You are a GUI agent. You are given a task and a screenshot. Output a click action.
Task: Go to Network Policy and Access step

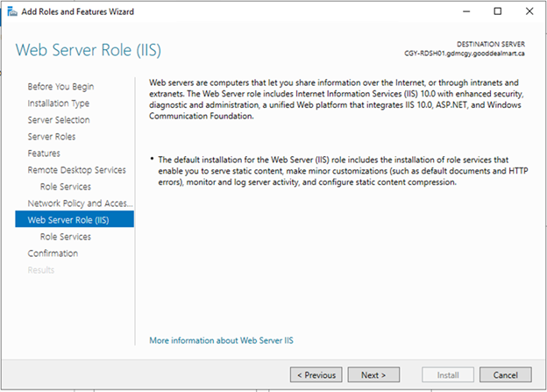[80, 203]
